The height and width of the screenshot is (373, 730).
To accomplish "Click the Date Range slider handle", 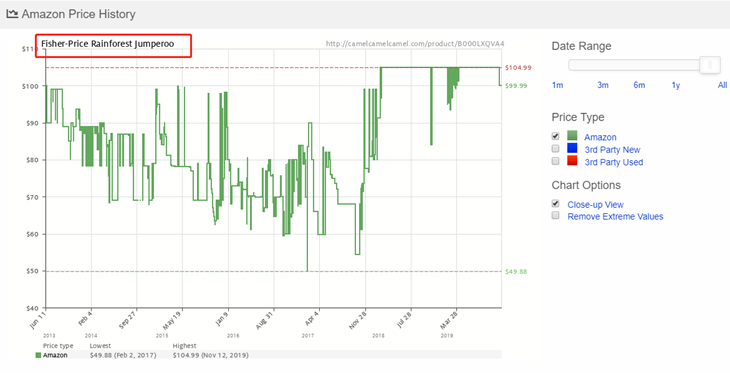I will click(x=710, y=65).
